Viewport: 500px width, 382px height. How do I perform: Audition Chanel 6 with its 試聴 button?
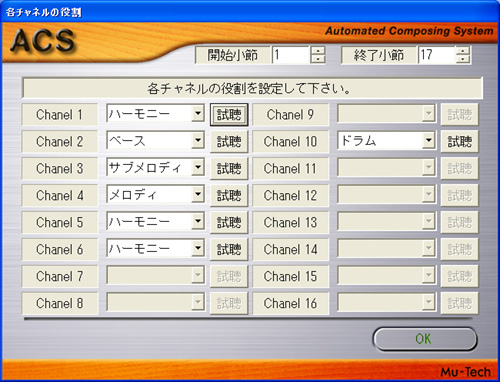[229, 249]
